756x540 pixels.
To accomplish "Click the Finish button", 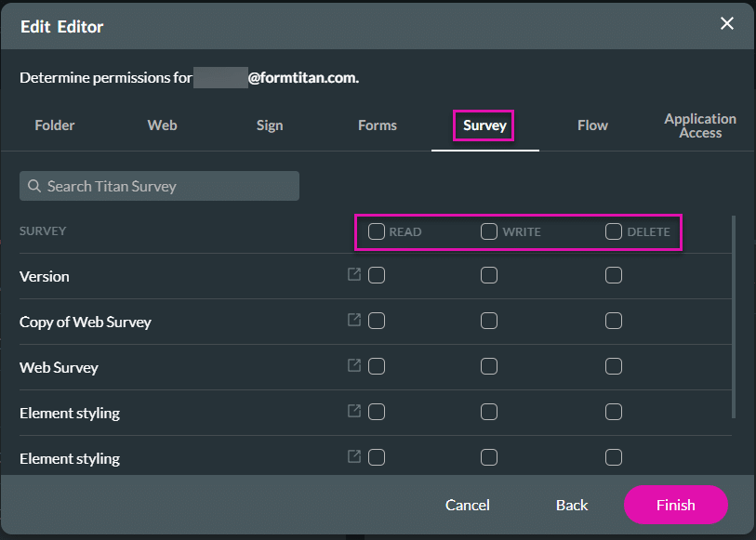I will pos(675,505).
